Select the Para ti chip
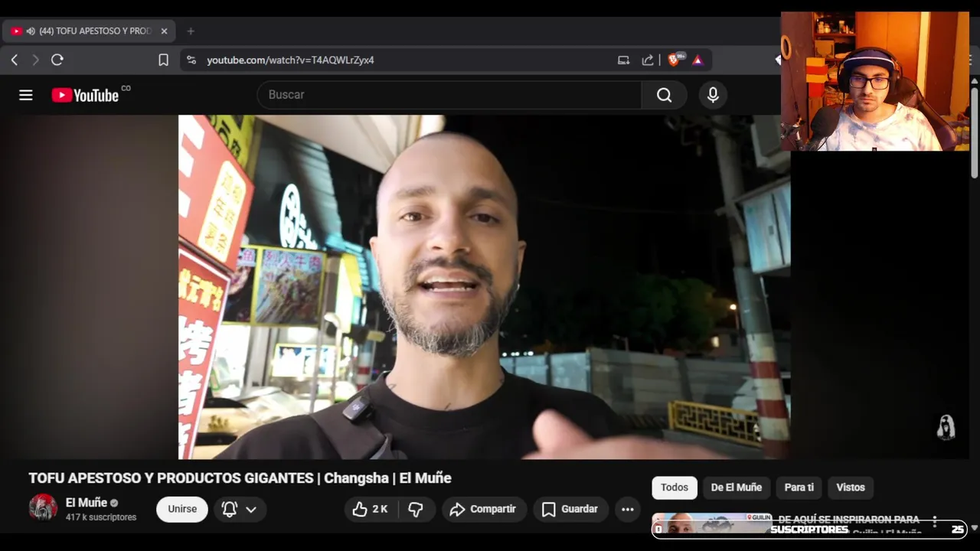This screenshot has width=980, height=551. (x=799, y=487)
